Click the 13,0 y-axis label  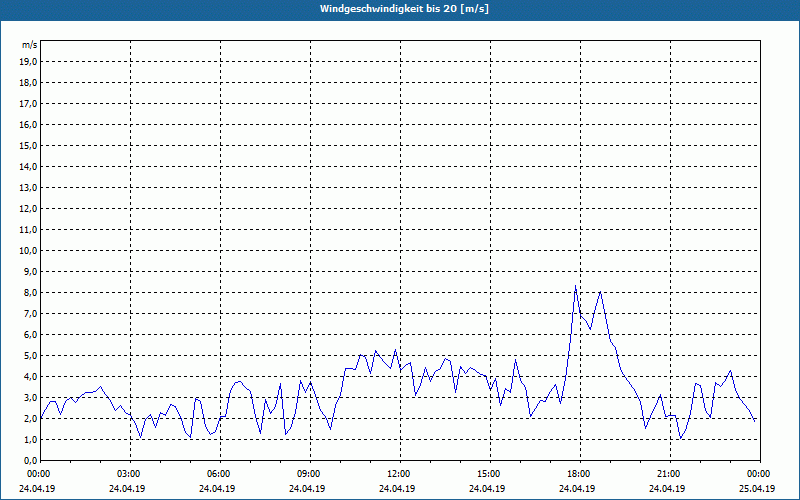(x=28, y=187)
